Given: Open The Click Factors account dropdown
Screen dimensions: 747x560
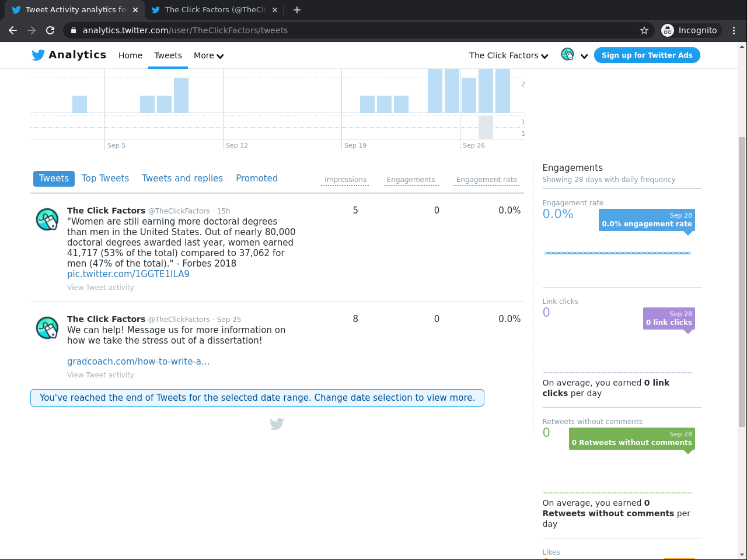Looking at the screenshot, I should [x=509, y=55].
